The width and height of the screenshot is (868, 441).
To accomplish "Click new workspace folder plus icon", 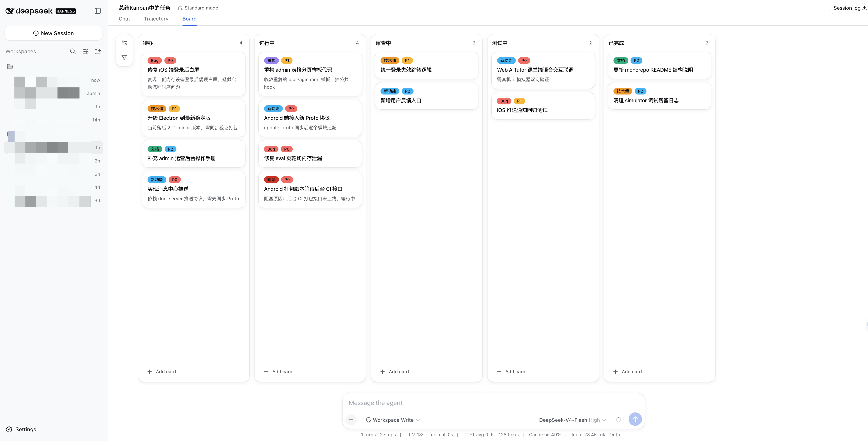I will pyautogui.click(x=98, y=51).
